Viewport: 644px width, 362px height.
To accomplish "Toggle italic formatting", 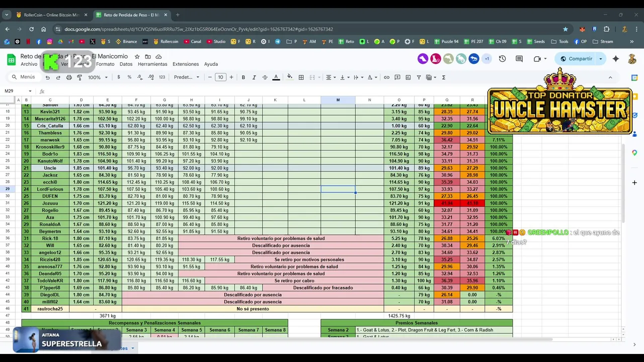I will click(254, 77).
